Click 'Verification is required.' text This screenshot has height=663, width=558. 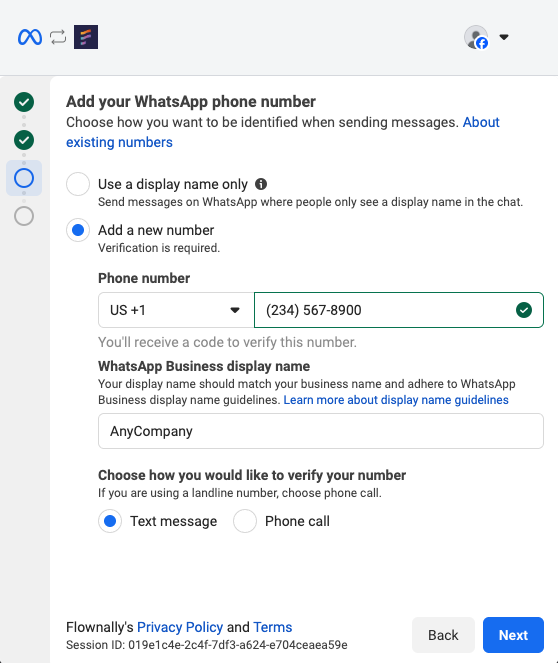[x=159, y=248]
